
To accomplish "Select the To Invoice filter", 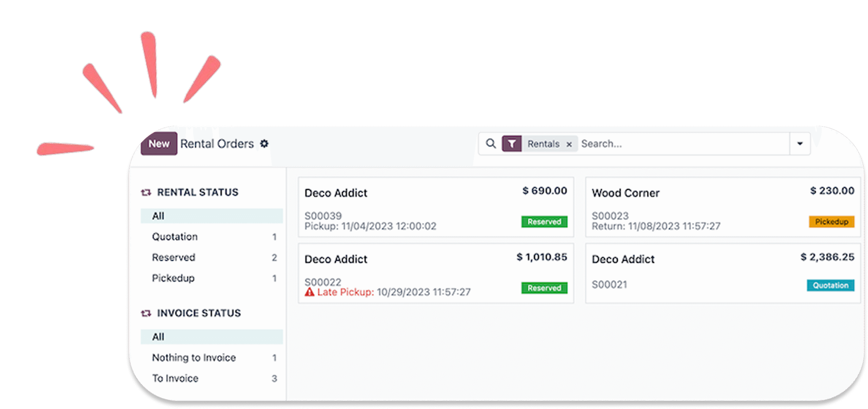I will [175, 378].
